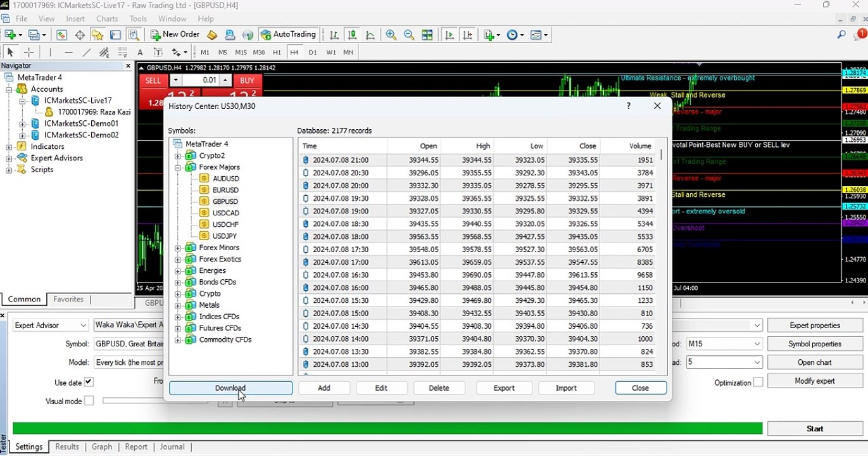Image resolution: width=868 pixels, height=456 pixels.
Task: Click the Start button
Action: 815,429
